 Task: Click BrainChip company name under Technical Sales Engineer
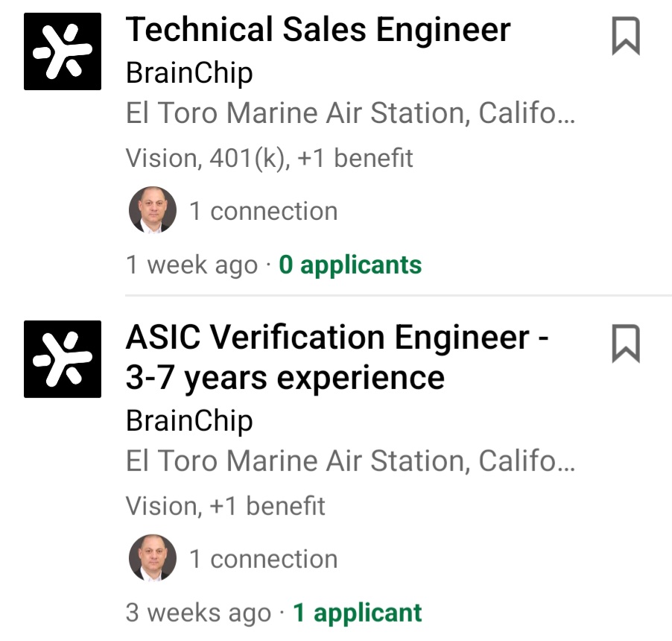point(189,73)
